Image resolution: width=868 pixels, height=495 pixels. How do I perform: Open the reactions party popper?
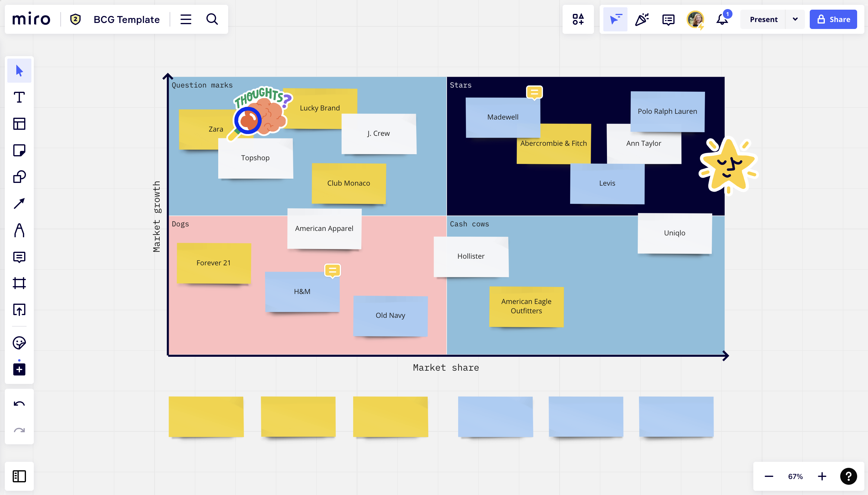(642, 19)
